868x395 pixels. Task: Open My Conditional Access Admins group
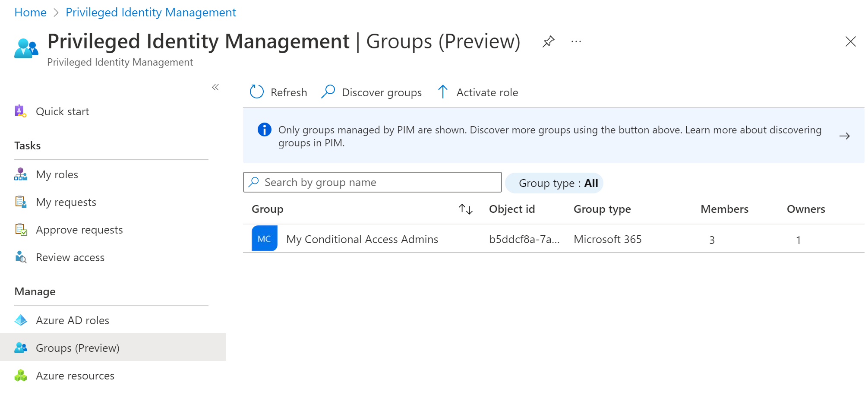pyautogui.click(x=362, y=239)
